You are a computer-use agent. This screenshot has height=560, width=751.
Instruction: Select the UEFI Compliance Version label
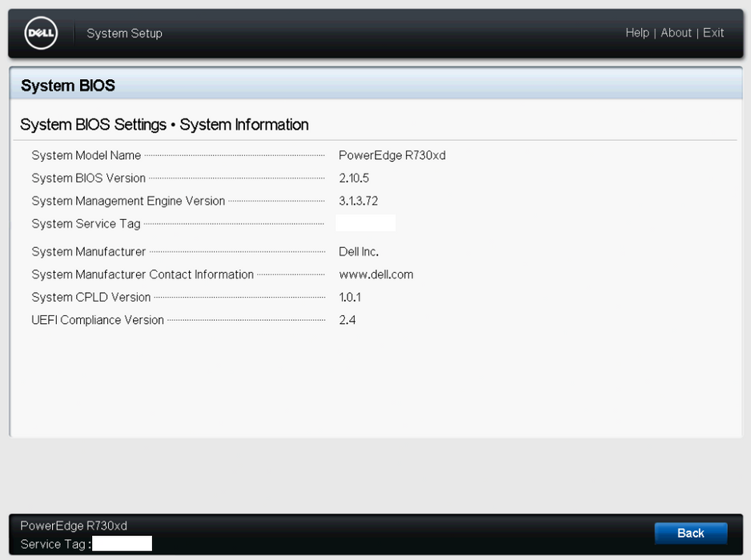click(x=97, y=320)
